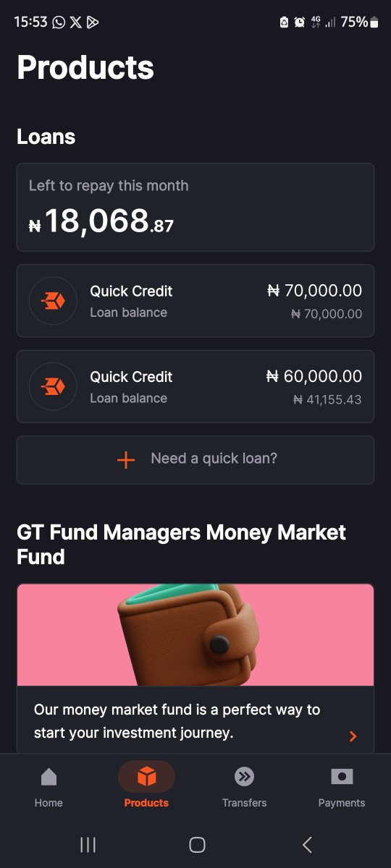Tap the WhatsApp notification icon in status bar
The height and width of the screenshot is (868, 391).
(59, 22)
